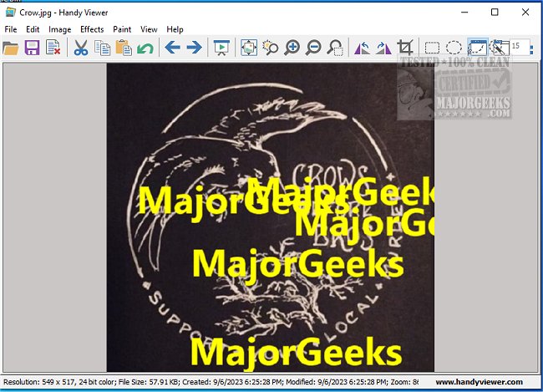Rotate image right (clockwise)

coord(383,48)
